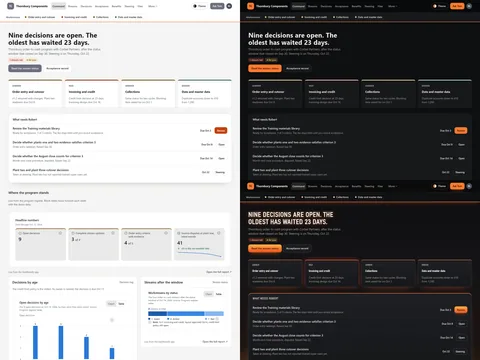Open the Decisions log link
Screen dimensions: 480x360
coord(127,282)
